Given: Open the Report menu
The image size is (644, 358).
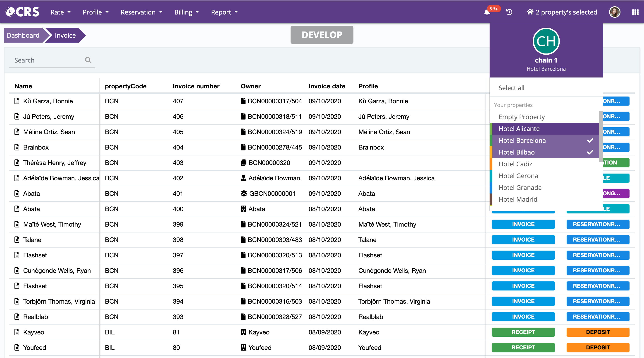Looking at the screenshot, I should (224, 12).
